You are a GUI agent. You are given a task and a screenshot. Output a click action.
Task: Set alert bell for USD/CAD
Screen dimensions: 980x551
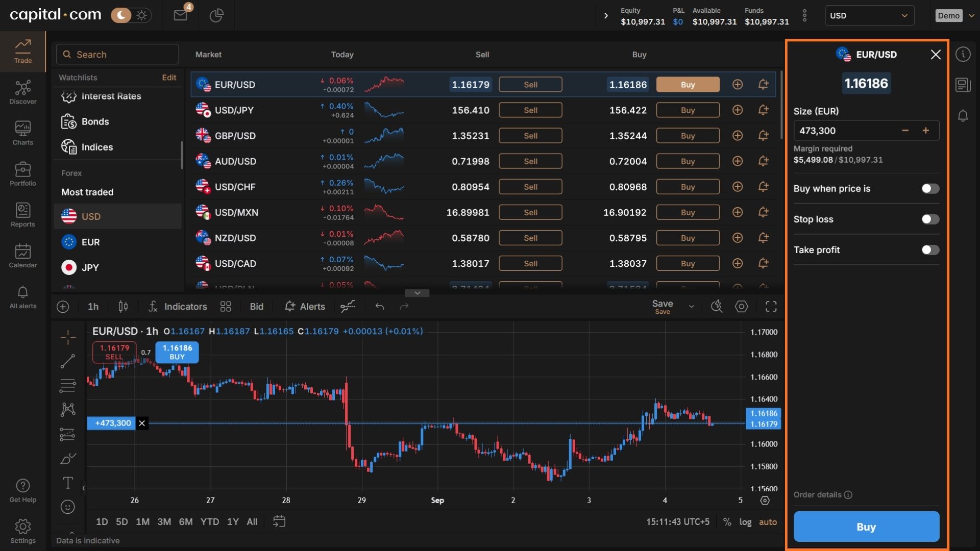pos(763,263)
